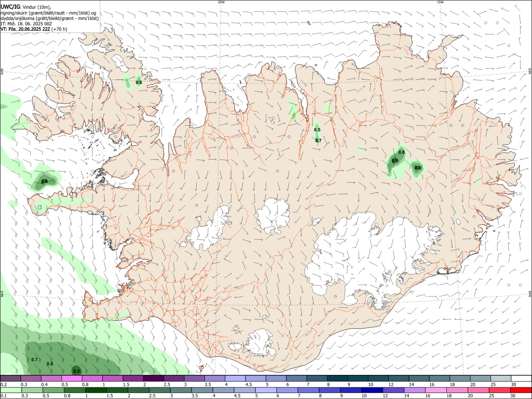Click the 0.9 value at the bottom map edge
532x399 pixels.
click(76, 371)
